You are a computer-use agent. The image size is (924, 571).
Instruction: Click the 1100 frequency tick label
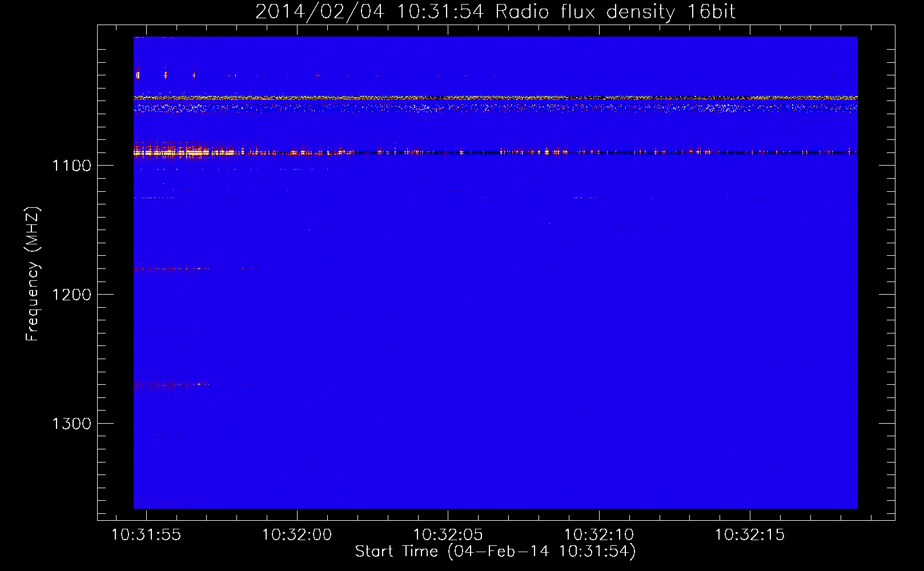pos(72,166)
